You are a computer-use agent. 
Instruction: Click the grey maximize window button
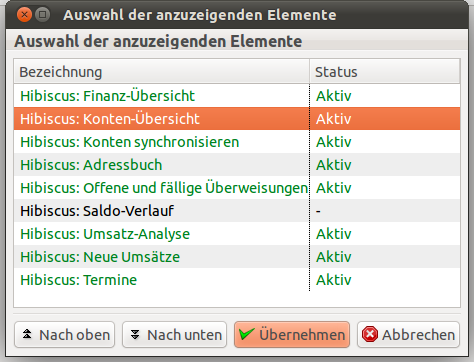pos(42,15)
